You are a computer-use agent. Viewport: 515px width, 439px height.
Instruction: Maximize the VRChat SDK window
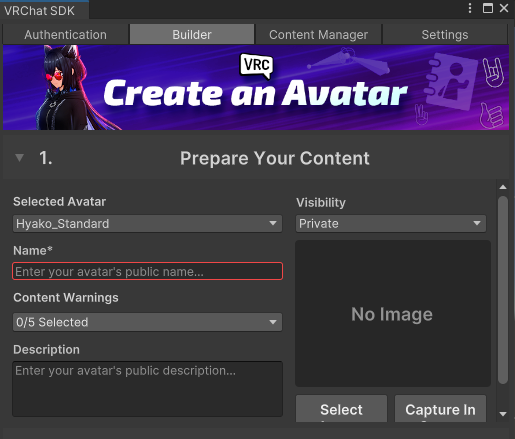pos(488,8)
